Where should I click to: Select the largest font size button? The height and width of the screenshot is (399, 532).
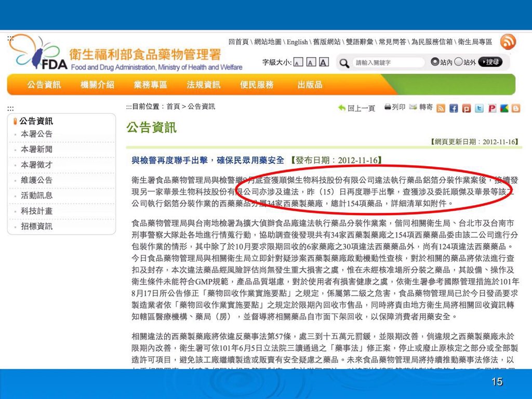point(324,62)
